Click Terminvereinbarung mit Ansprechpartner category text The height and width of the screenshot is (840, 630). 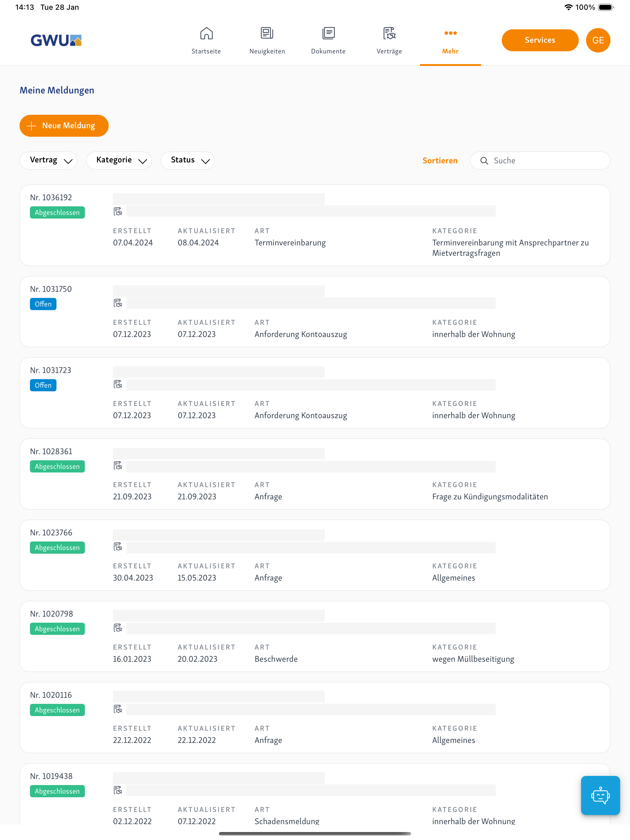(x=510, y=248)
